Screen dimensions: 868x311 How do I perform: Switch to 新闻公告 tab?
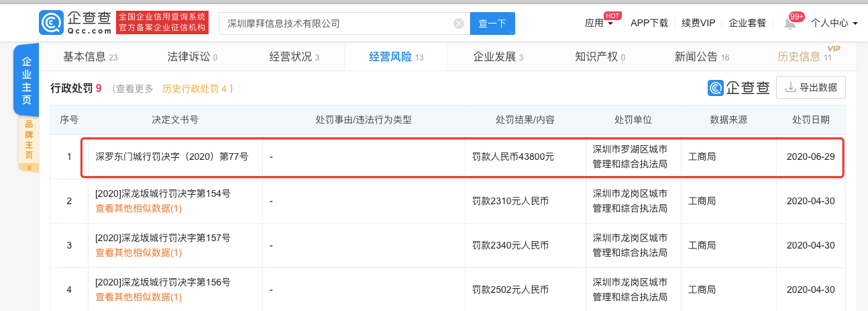pos(702,57)
